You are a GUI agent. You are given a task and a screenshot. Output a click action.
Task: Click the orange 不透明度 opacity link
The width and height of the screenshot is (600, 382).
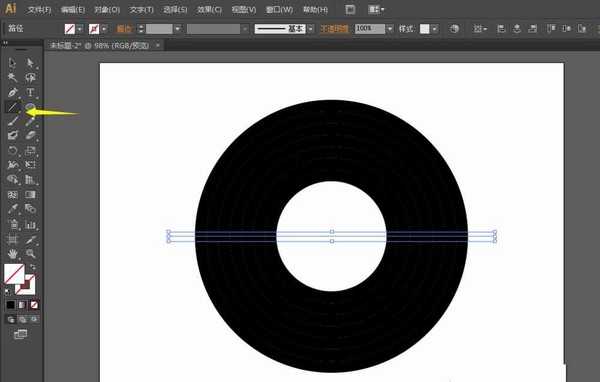point(334,29)
